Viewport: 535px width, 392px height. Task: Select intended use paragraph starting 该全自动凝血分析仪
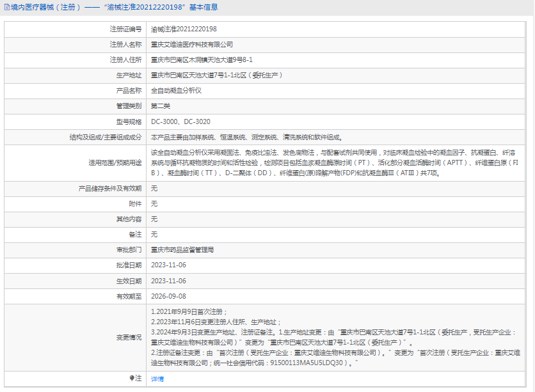(335, 163)
